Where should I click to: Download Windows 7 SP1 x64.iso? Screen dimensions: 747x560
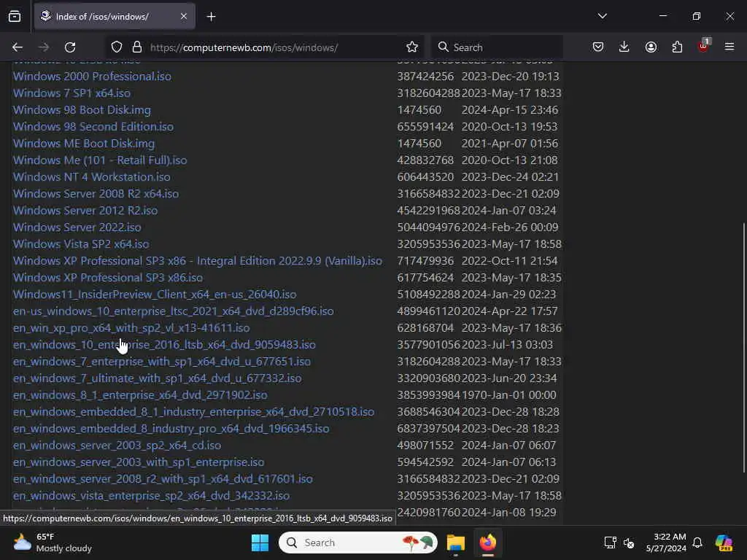click(71, 93)
